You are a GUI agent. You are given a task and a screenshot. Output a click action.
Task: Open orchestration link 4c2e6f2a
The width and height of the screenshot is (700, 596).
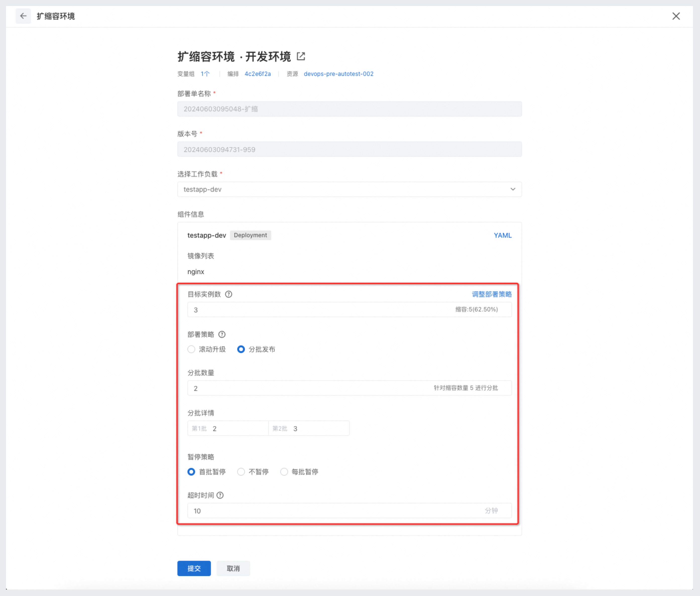257,74
